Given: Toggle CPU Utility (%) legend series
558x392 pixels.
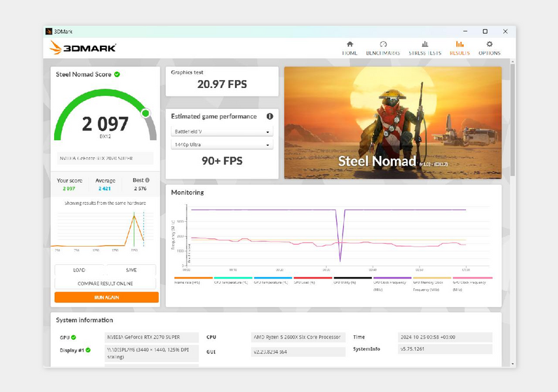Looking at the screenshot, I should (352, 280).
